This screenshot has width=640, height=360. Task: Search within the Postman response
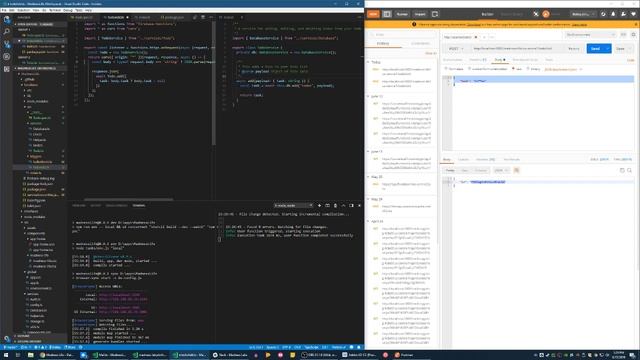(x=629, y=170)
